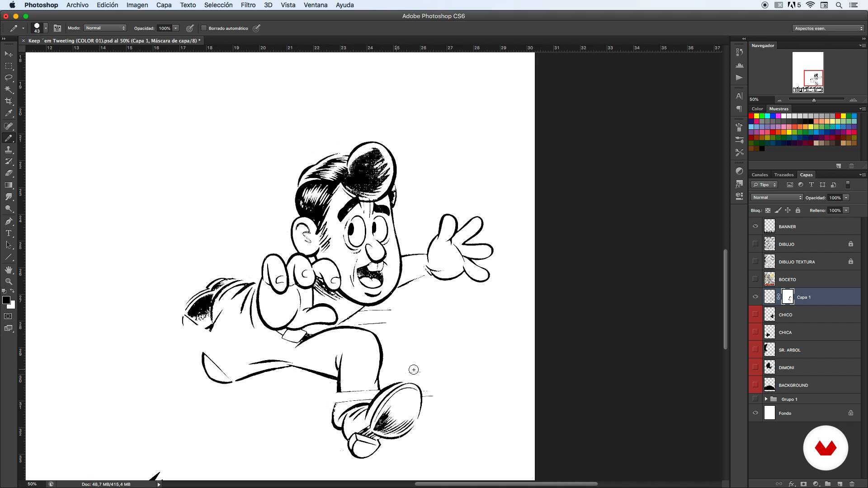
Task: Create new group folder icon in layers panel
Action: pyautogui.click(x=827, y=483)
